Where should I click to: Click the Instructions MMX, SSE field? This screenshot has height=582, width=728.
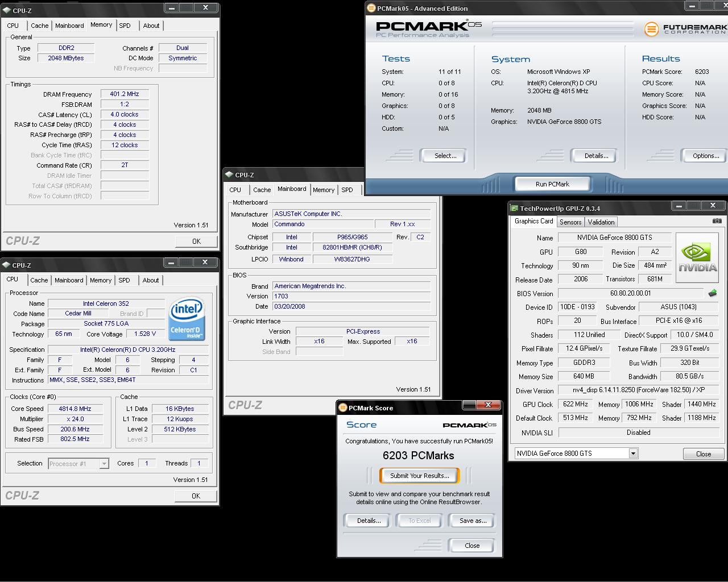coord(128,380)
